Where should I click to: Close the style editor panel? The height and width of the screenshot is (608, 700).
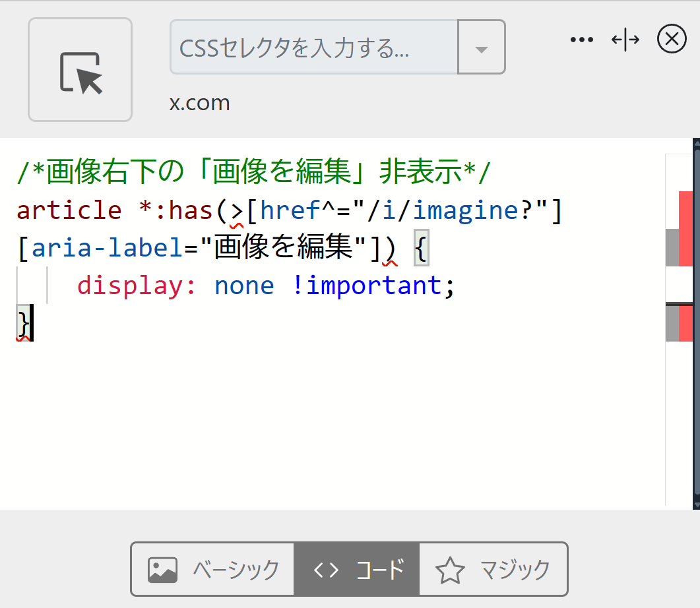pyautogui.click(x=672, y=40)
